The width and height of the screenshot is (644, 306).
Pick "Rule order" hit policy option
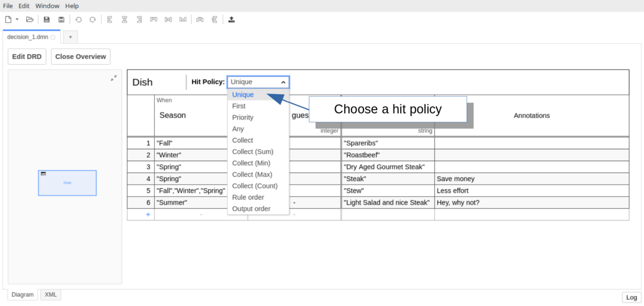tap(248, 197)
